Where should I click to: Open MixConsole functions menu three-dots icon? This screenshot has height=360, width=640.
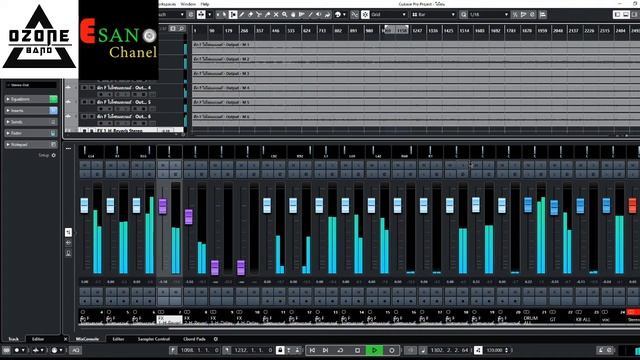(x=68, y=149)
